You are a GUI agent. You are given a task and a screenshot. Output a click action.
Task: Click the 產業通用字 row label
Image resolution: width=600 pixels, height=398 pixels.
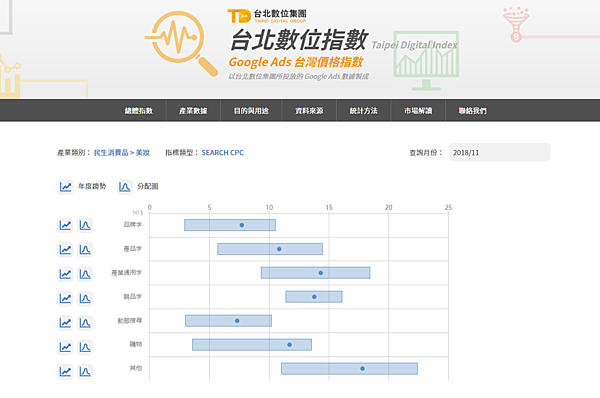pos(127,273)
